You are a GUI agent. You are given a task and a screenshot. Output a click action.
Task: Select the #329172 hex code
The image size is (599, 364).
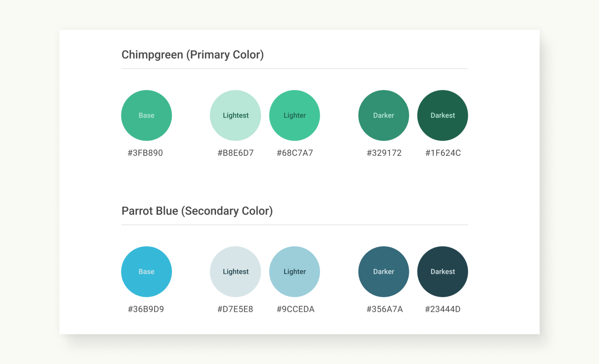[x=384, y=153]
